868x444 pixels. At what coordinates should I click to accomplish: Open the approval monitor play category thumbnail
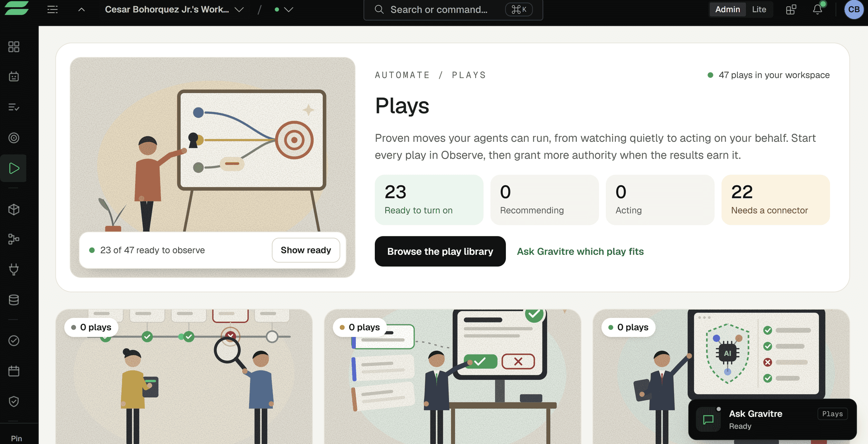click(x=453, y=377)
